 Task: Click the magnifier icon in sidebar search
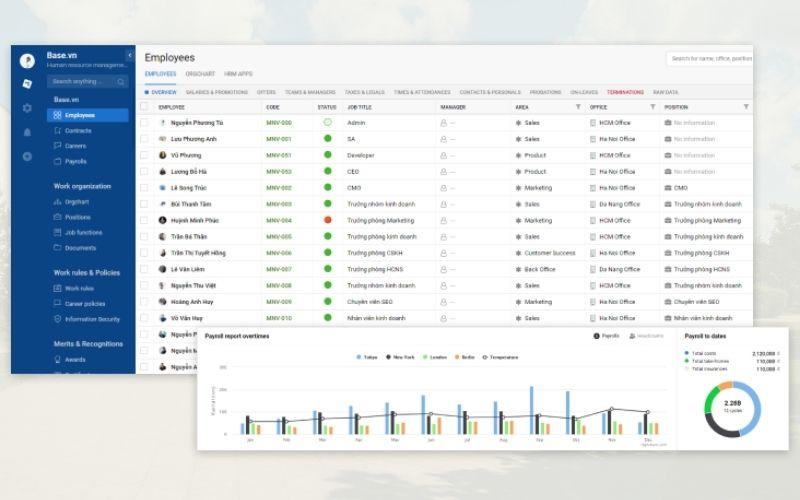pos(121,82)
